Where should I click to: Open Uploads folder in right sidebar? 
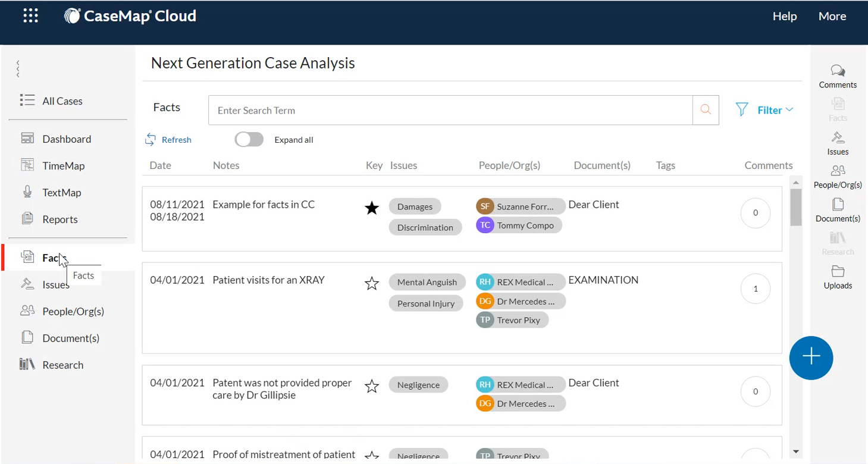click(x=838, y=277)
